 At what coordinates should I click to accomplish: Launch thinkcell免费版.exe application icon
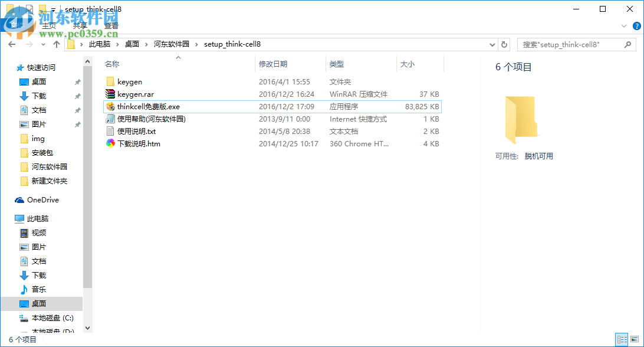click(x=110, y=107)
